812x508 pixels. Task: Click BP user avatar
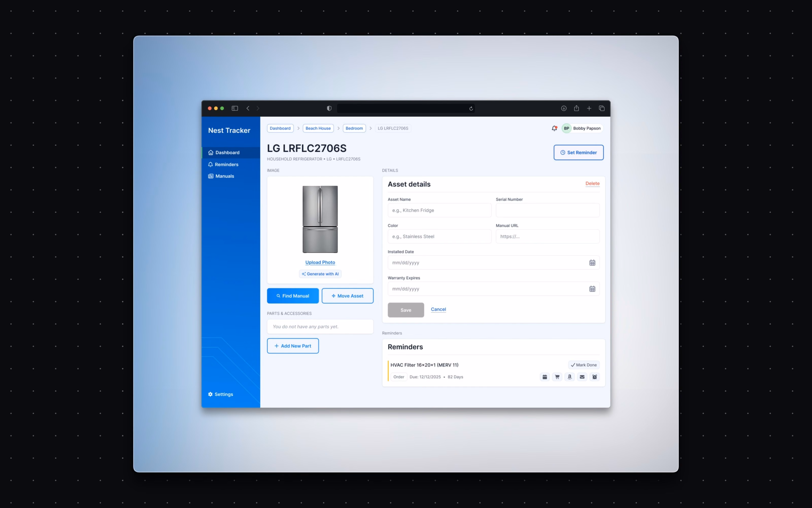[566, 128]
